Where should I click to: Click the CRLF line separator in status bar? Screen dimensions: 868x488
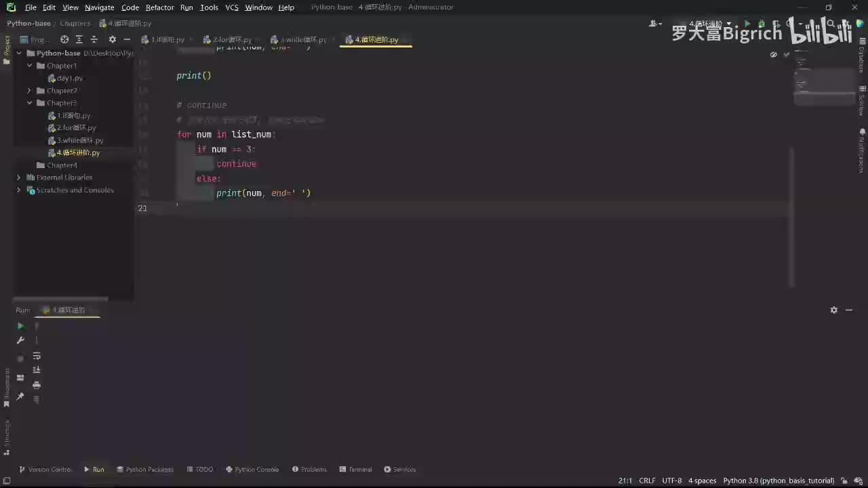tap(647, 481)
